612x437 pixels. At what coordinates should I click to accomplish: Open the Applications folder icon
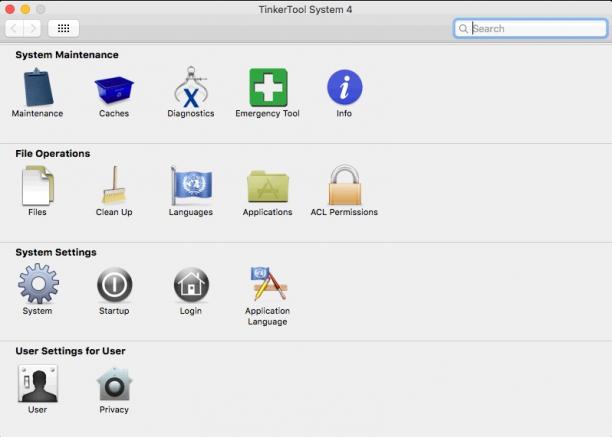click(268, 187)
